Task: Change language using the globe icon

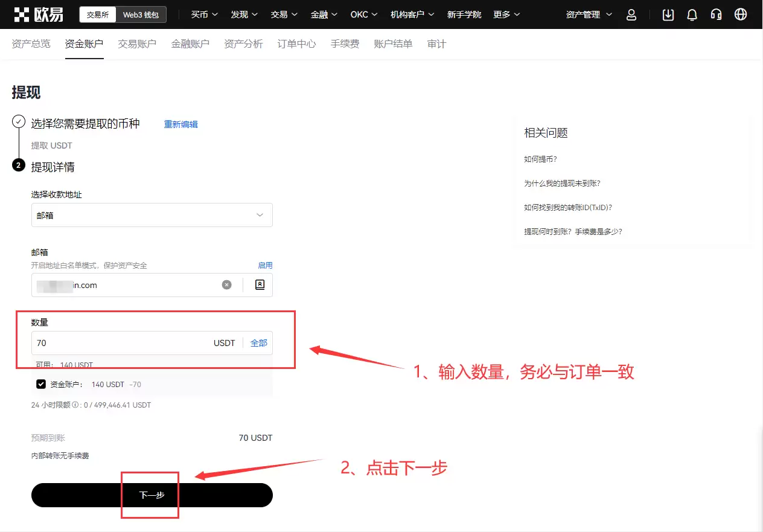Action: [741, 14]
